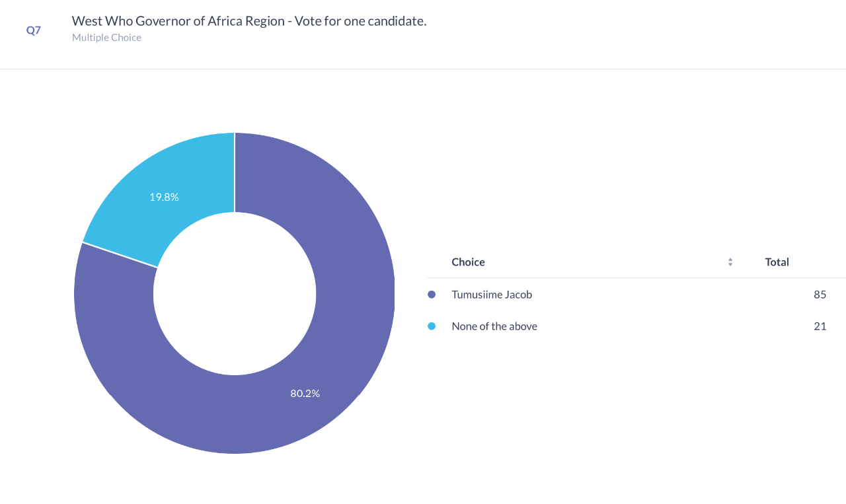Click the West Who Governor question title

pyautogui.click(x=249, y=21)
